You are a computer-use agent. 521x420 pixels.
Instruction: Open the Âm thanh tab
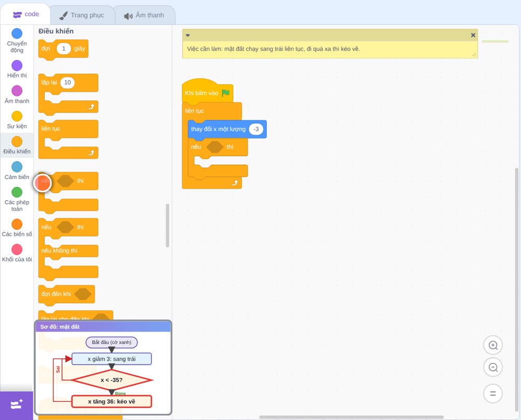coord(144,15)
